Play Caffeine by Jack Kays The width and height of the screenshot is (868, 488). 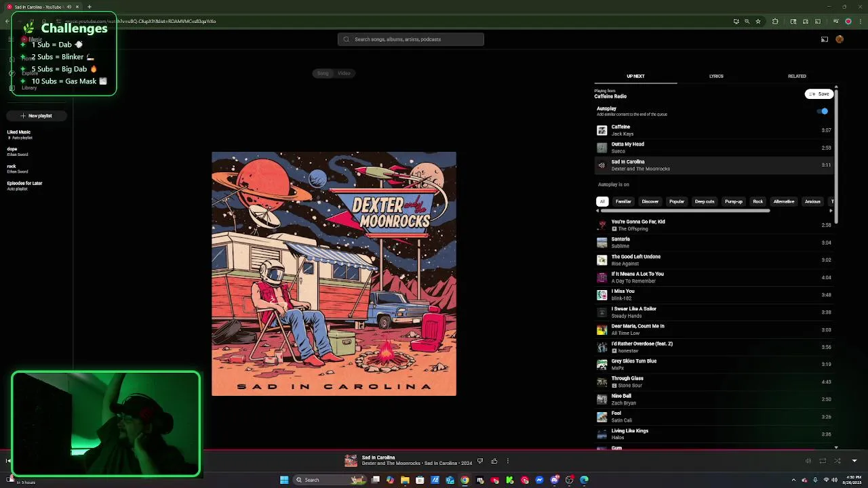pyautogui.click(x=713, y=130)
